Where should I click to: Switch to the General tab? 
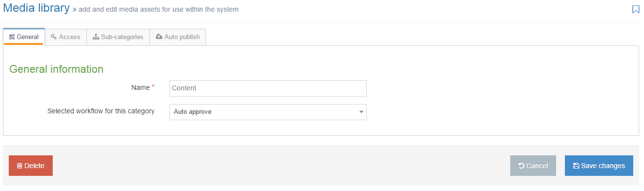coord(24,37)
